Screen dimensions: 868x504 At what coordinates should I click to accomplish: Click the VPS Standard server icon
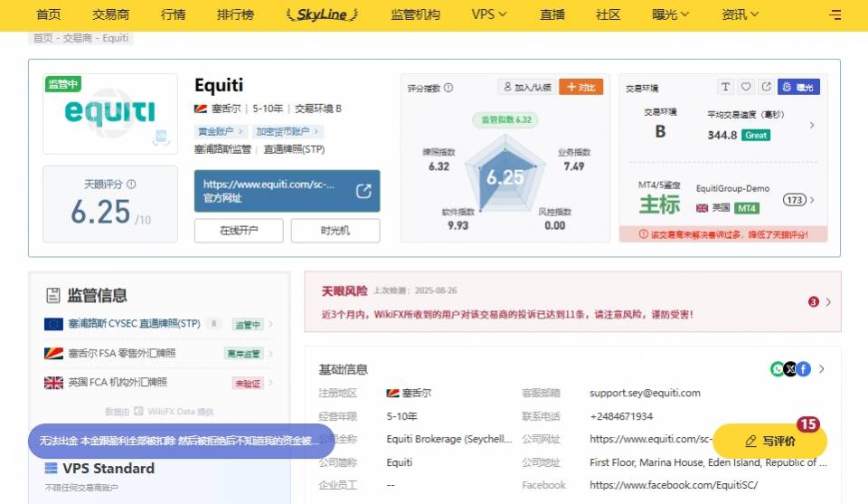pyautogui.click(x=51, y=469)
